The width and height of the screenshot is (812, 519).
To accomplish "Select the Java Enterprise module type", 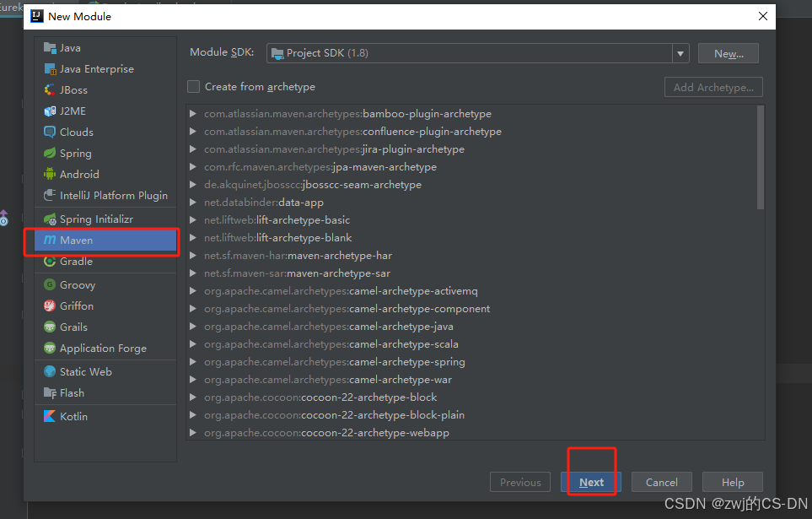I will 105,69.
